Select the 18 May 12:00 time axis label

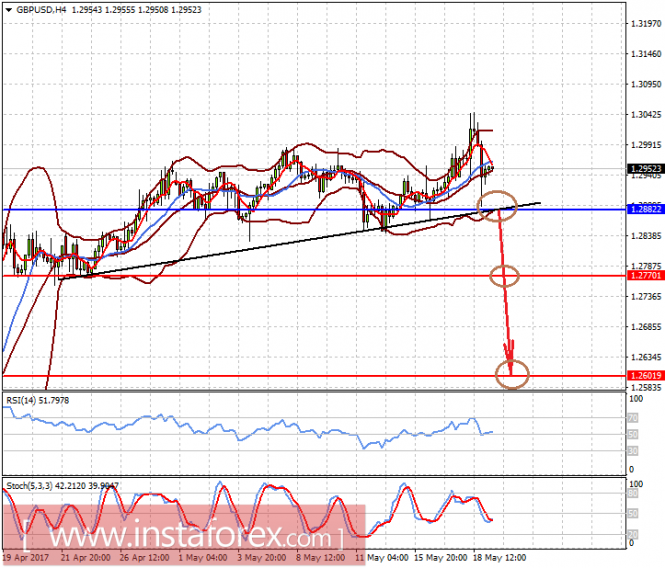[x=500, y=557]
